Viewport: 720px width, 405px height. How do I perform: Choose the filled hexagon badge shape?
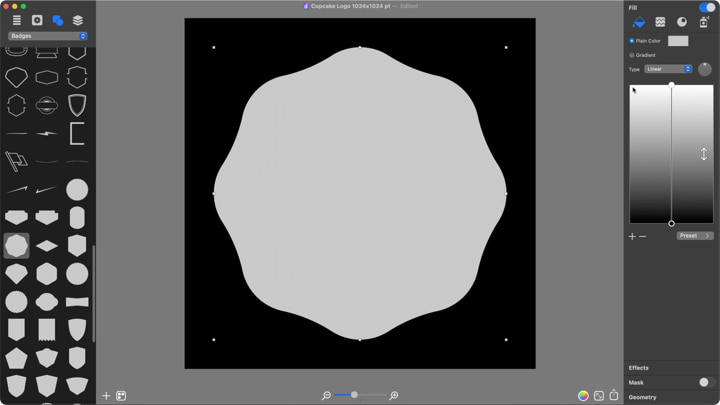(x=47, y=274)
